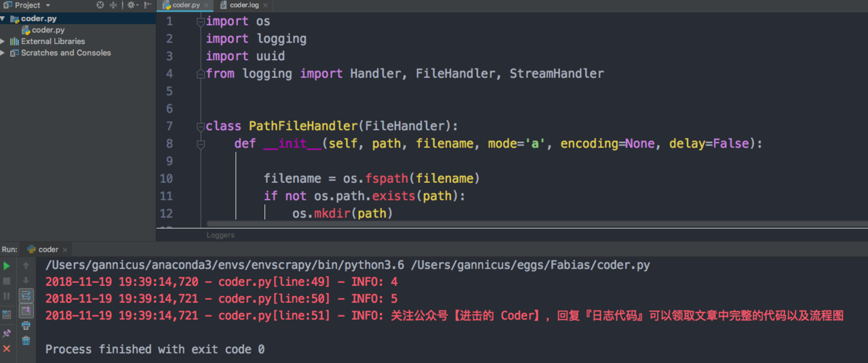Expand Scratches and Consoles node

3,53
